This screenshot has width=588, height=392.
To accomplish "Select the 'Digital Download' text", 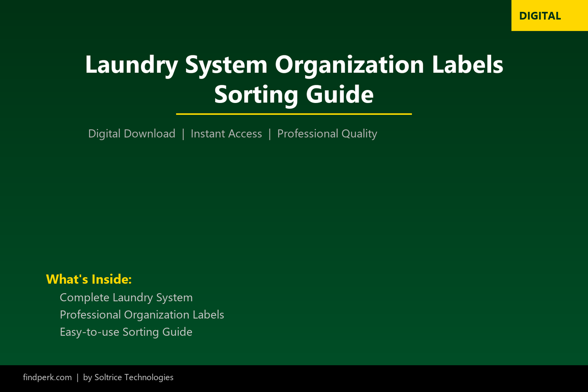I will click(131, 134).
